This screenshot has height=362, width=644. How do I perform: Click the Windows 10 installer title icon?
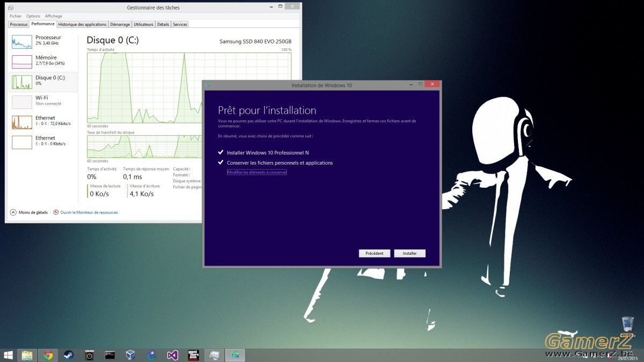tap(208, 85)
